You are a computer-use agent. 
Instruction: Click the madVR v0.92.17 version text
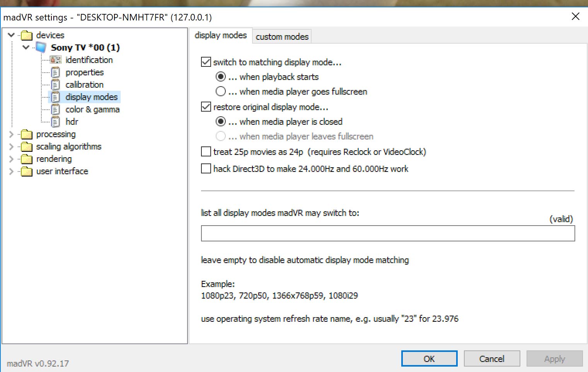point(38,364)
